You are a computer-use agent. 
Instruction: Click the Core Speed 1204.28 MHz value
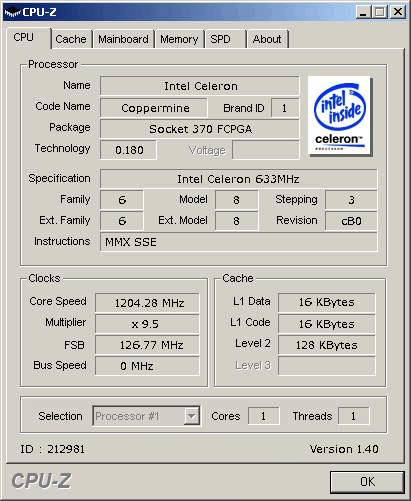(147, 303)
